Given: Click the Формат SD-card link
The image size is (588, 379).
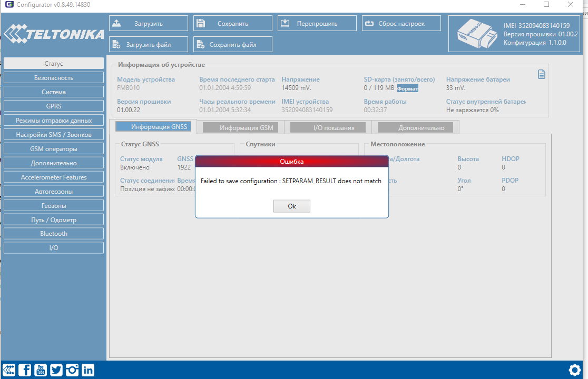Looking at the screenshot, I should tap(407, 88).
